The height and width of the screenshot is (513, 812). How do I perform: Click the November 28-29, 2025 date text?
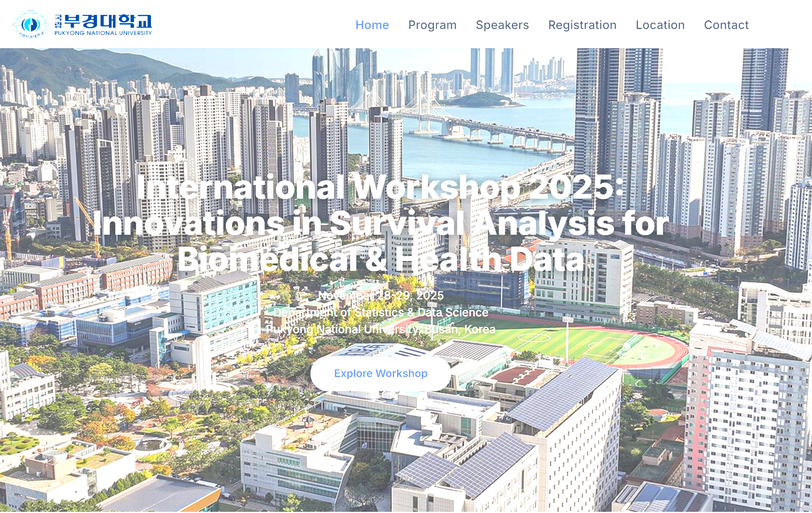click(x=380, y=295)
